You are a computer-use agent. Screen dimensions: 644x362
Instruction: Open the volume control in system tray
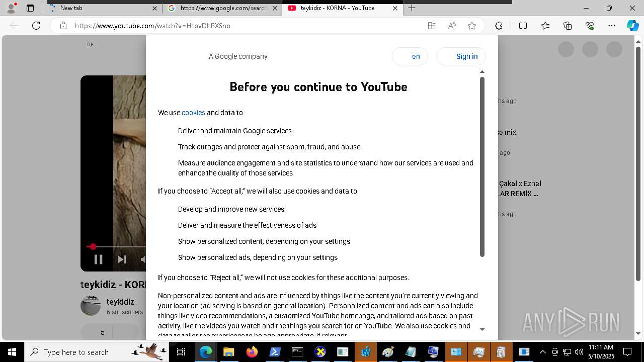tap(579, 352)
